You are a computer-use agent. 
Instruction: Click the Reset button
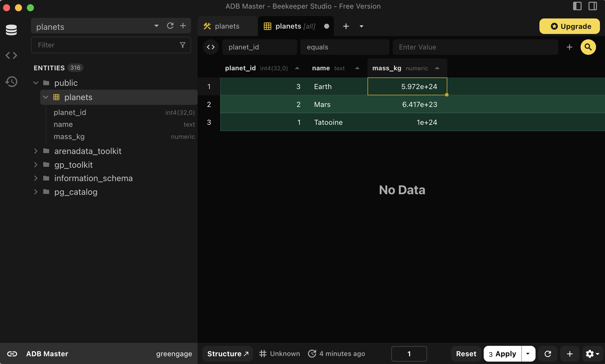pos(466,354)
